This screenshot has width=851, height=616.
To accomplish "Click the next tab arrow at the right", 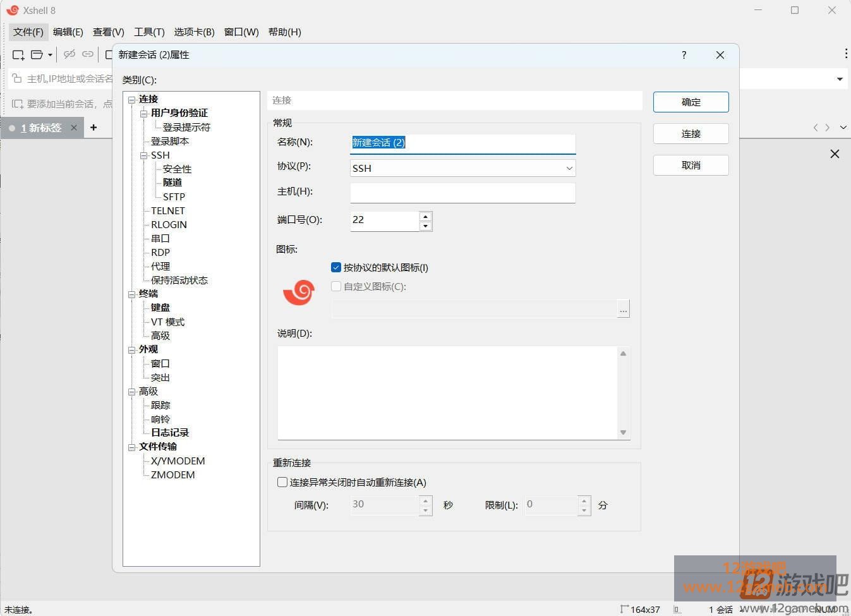I will pos(827,128).
